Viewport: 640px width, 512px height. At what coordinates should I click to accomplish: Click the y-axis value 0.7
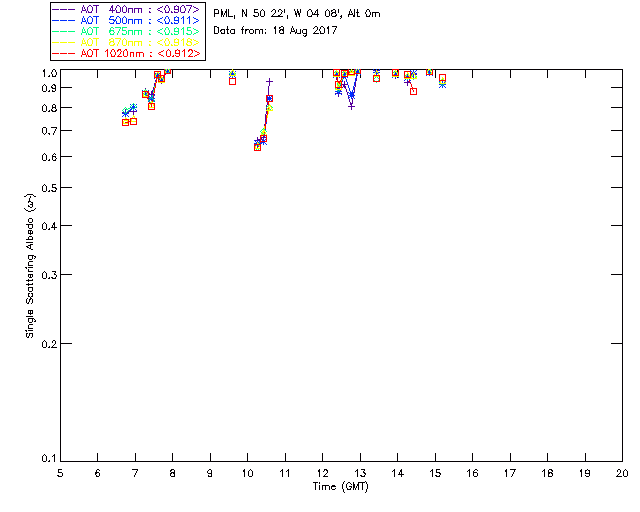pyautogui.click(x=49, y=131)
